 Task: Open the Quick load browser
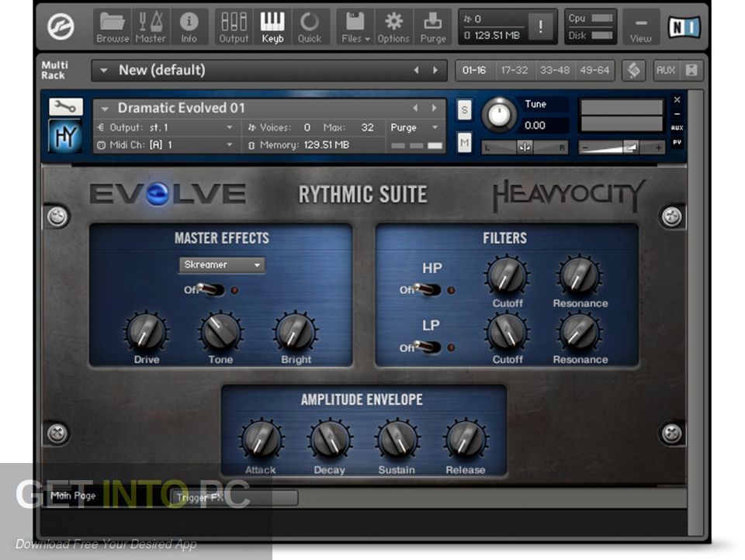point(310,27)
